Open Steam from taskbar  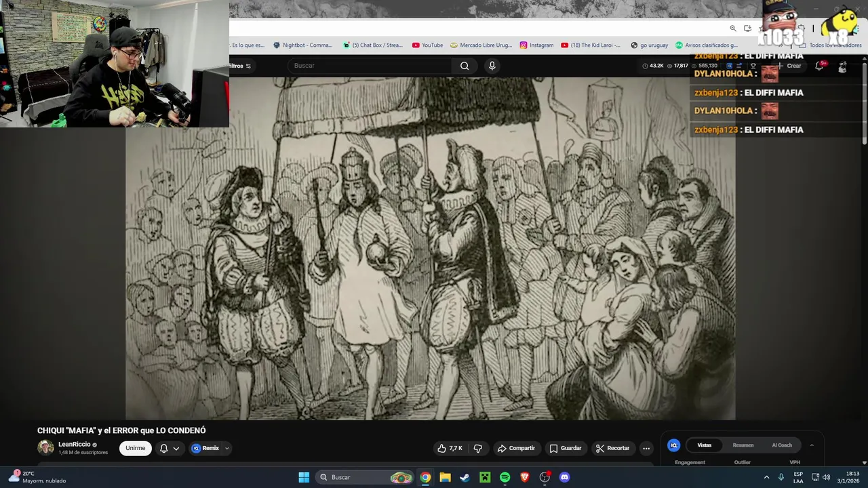(465, 477)
